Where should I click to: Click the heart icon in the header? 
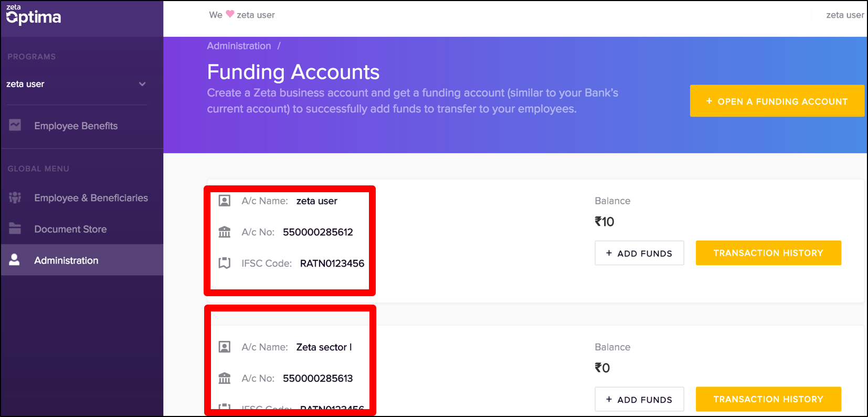230,14
